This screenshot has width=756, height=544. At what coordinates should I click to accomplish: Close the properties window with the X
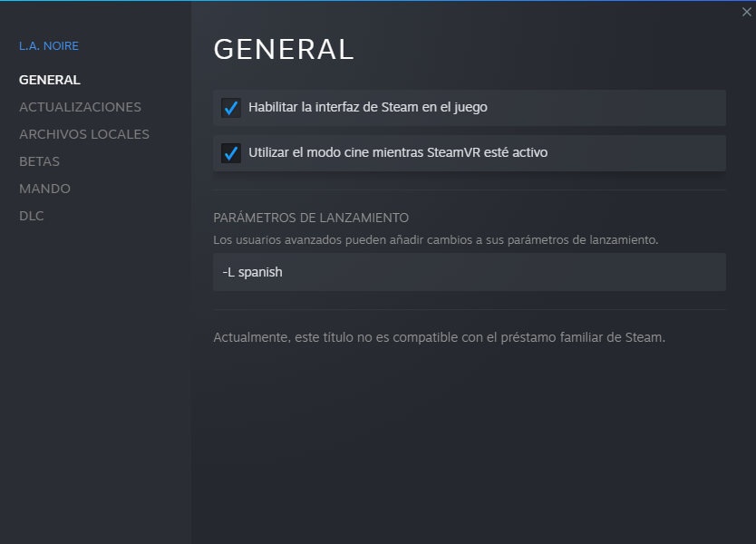pyautogui.click(x=747, y=12)
